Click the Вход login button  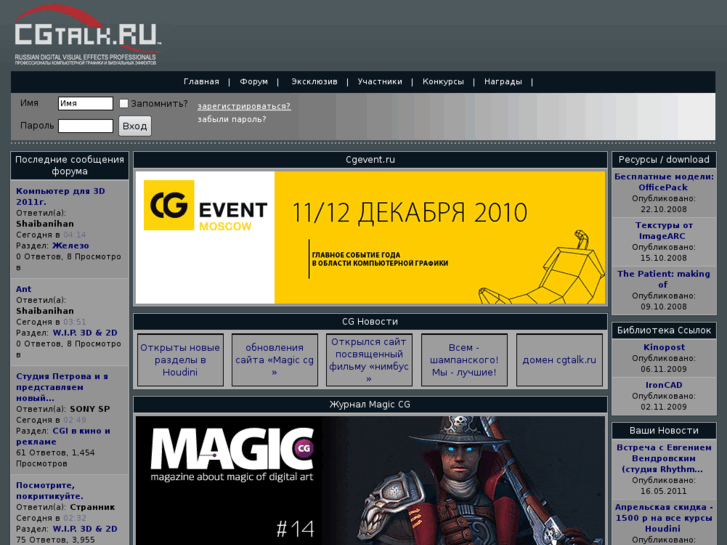[135, 126]
